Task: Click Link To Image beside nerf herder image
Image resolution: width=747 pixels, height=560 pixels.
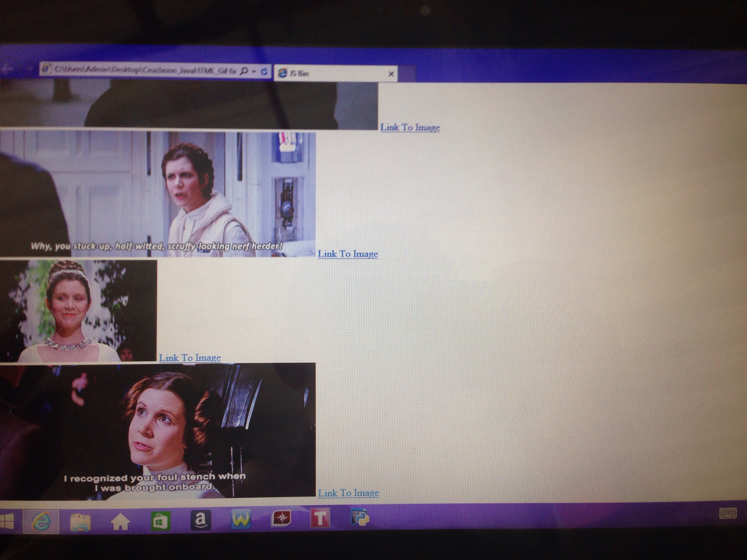Action: pos(348,254)
